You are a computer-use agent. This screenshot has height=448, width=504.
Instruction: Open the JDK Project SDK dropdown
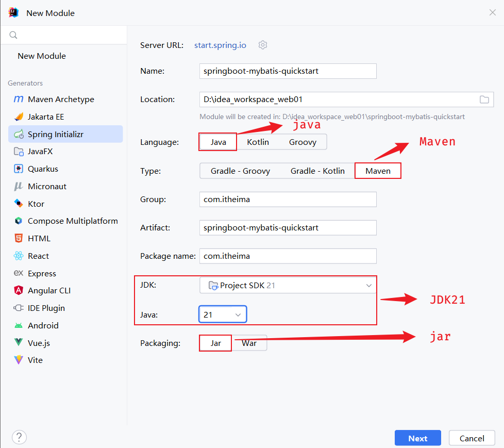pyautogui.click(x=288, y=285)
